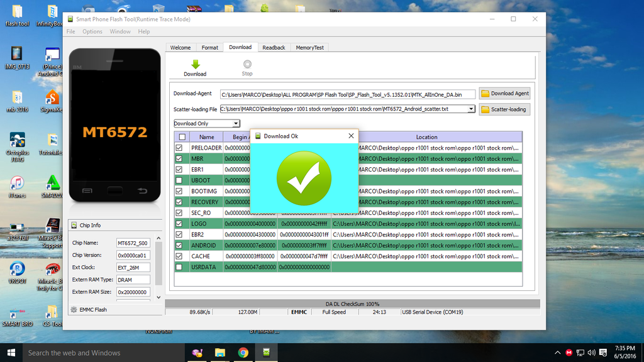This screenshot has width=644, height=362.
Task: Click the Scatter-loading button
Action: point(504,109)
